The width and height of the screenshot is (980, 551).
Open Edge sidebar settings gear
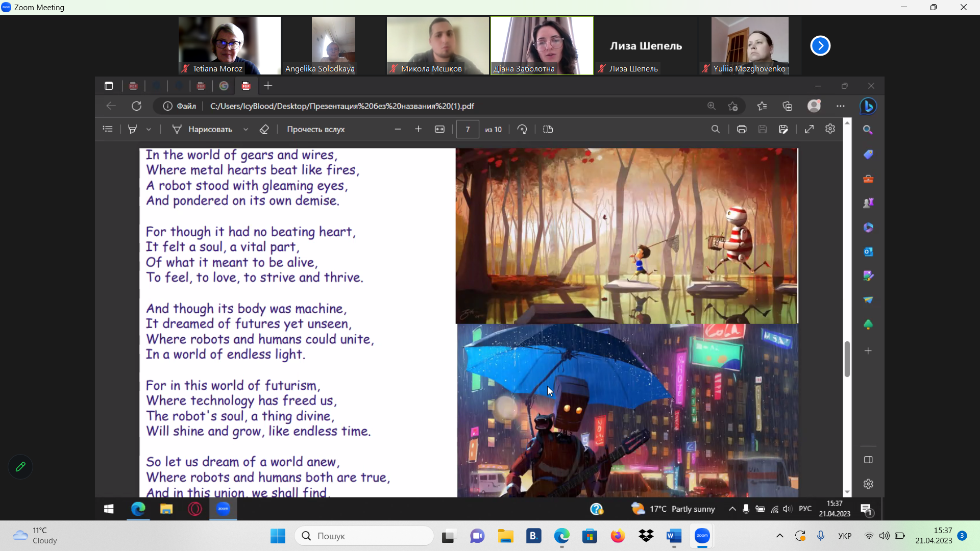click(868, 484)
